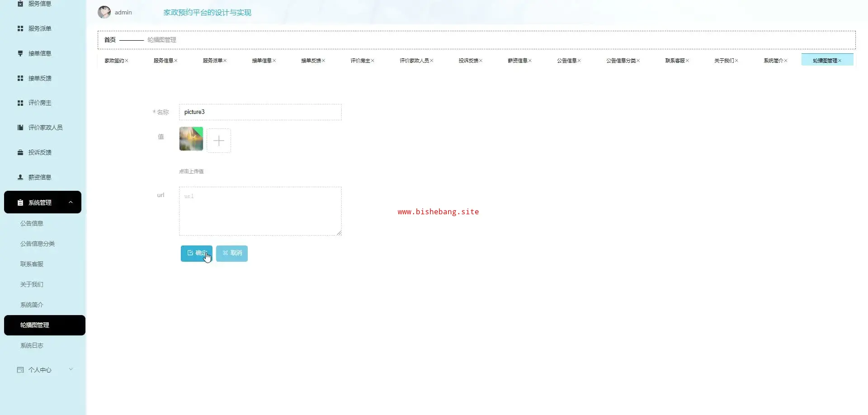Close the 关于我们 tab
868x415 pixels.
click(x=737, y=61)
